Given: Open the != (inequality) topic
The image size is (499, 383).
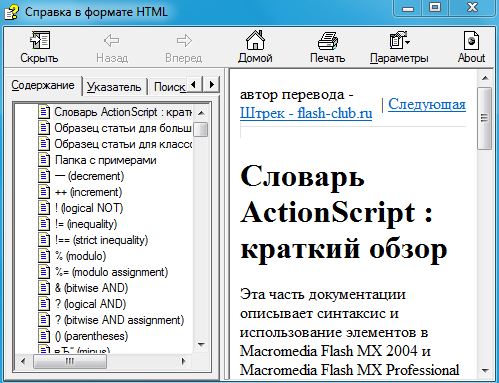Looking at the screenshot, I should [x=86, y=224].
